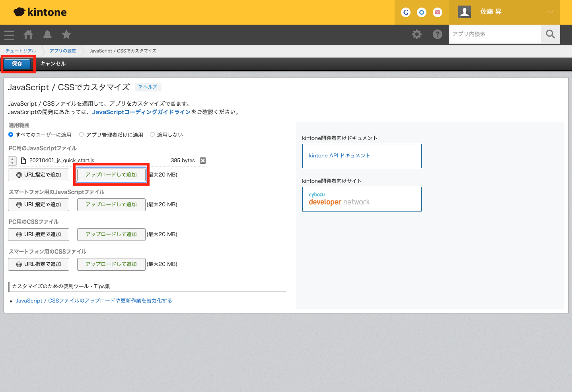Open the help question mark icon

pos(437,34)
